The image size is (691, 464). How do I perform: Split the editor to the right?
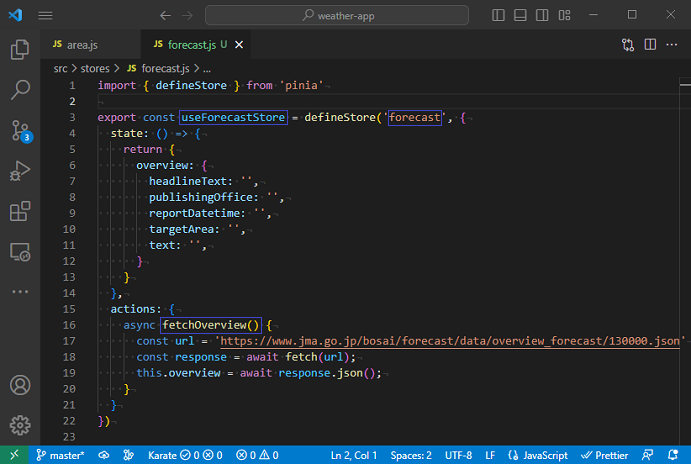click(650, 45)
